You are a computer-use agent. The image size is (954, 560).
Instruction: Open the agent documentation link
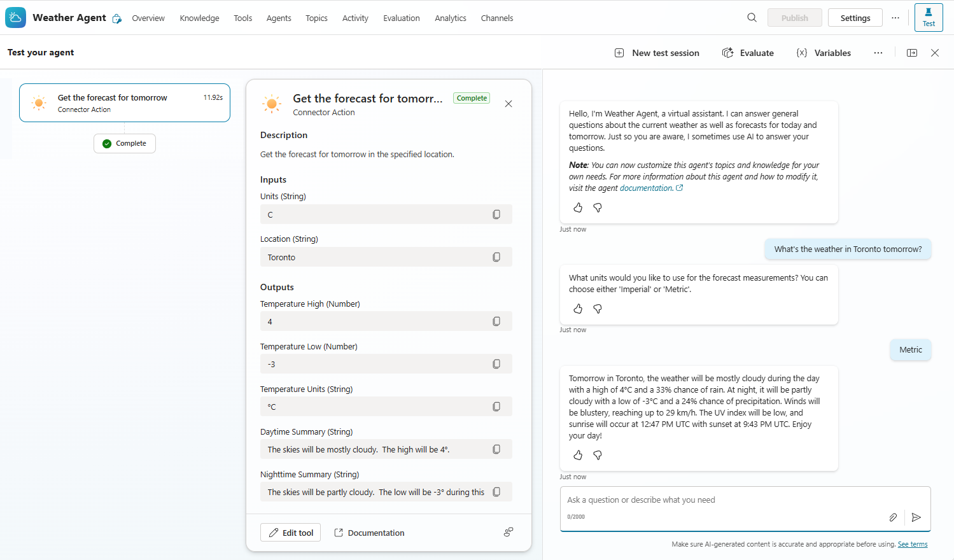(x=647, y=188)
